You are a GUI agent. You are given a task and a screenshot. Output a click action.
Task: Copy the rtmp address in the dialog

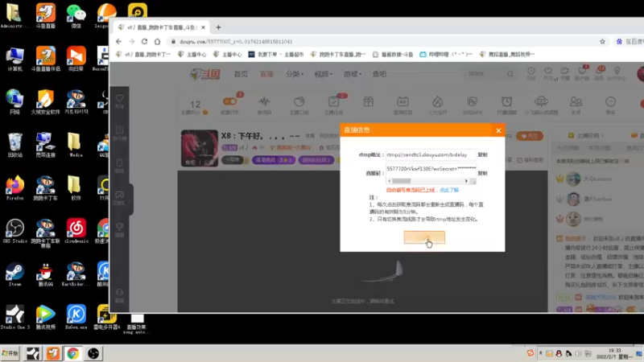482,154
